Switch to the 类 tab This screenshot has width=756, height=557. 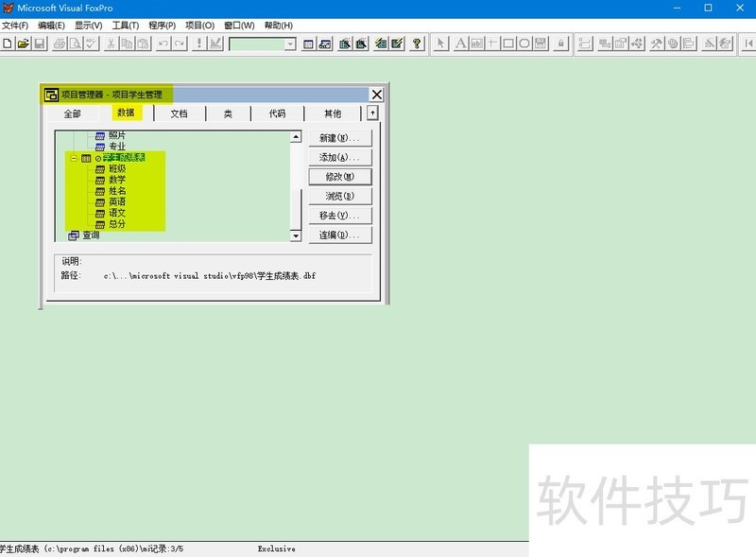pyautogui.click(x=228, y=113)
